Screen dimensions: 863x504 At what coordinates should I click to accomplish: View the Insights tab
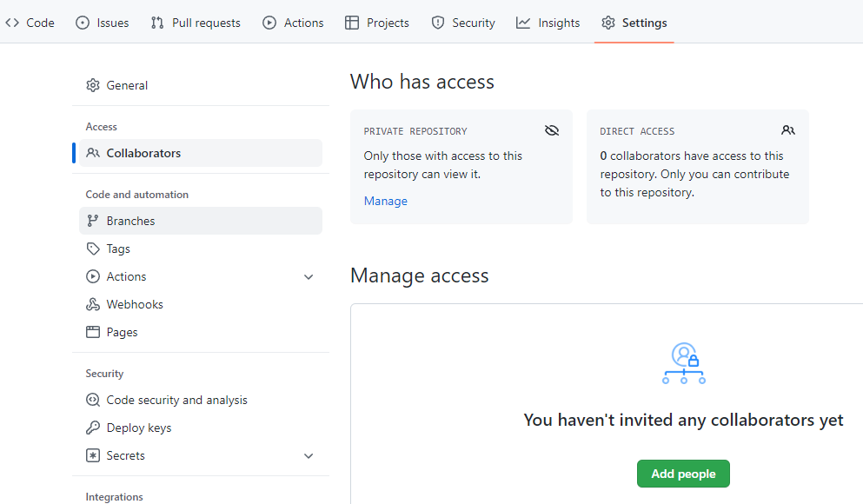(x=548, y=23)
